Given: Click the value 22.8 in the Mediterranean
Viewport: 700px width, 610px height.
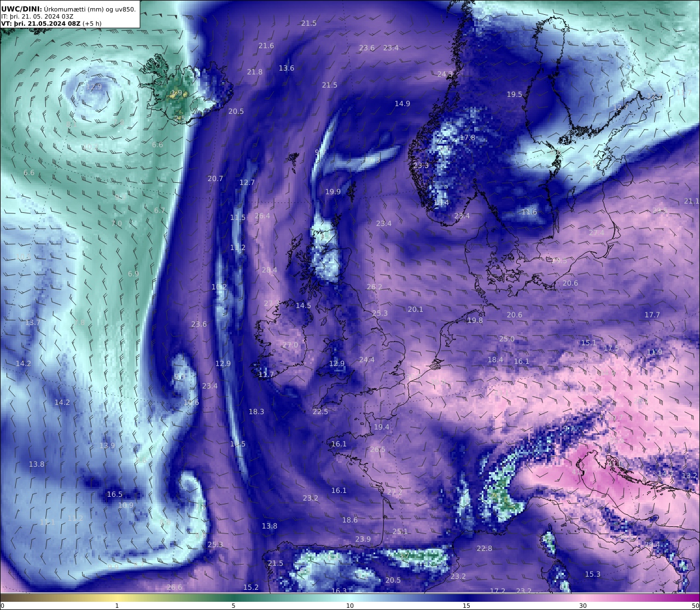Looking at the screenshot, I should point(485,549).
